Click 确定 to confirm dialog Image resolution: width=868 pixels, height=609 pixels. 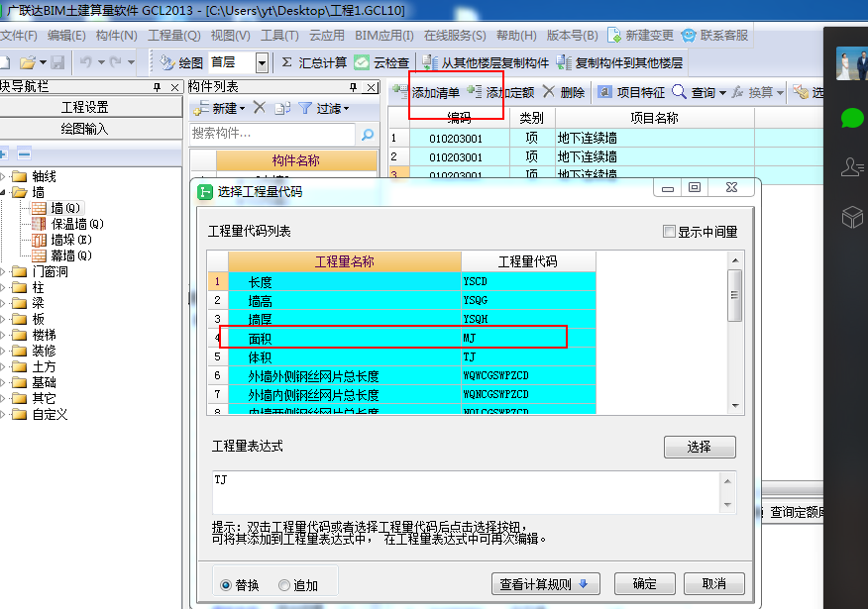[644, 584]
